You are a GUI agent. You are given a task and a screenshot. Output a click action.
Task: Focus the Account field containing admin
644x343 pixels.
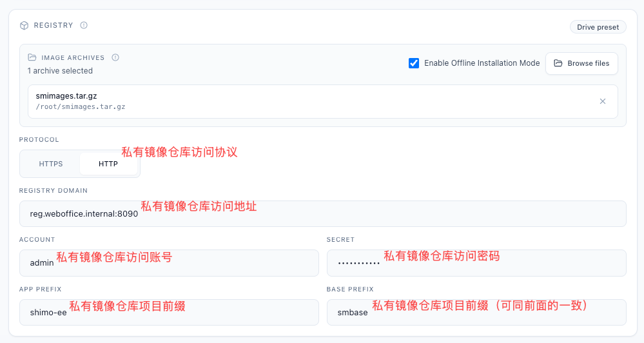(x=169, y=263)
